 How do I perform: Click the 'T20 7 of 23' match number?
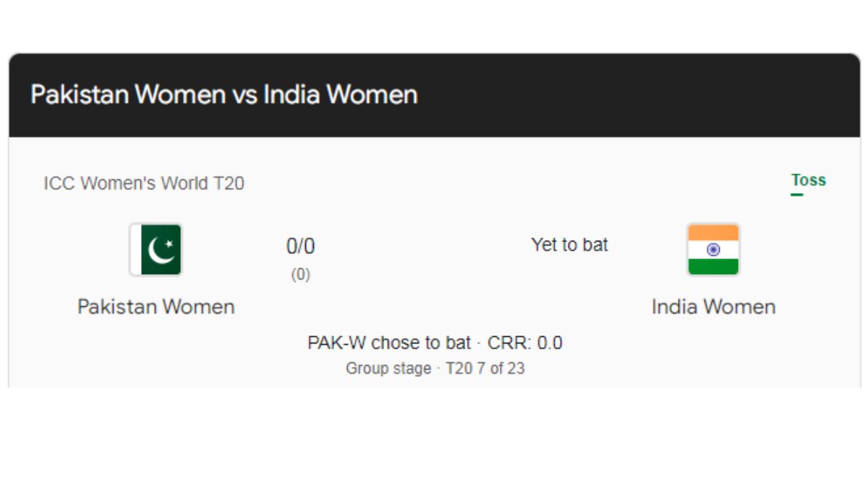tap(485, 368)
